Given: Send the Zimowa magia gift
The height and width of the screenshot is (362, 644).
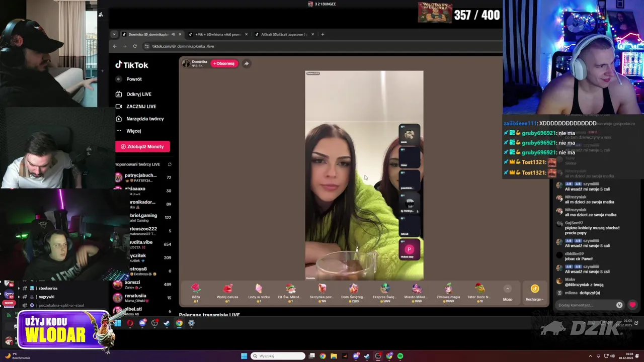Looking at the screenshot, I should tap(448, 292).
